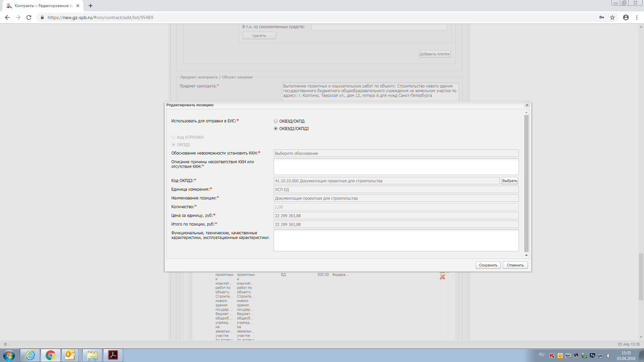Open the Единица измерения УСЛ ЕД field
This screenshot has height=362, width=644.
click(396, 190)
